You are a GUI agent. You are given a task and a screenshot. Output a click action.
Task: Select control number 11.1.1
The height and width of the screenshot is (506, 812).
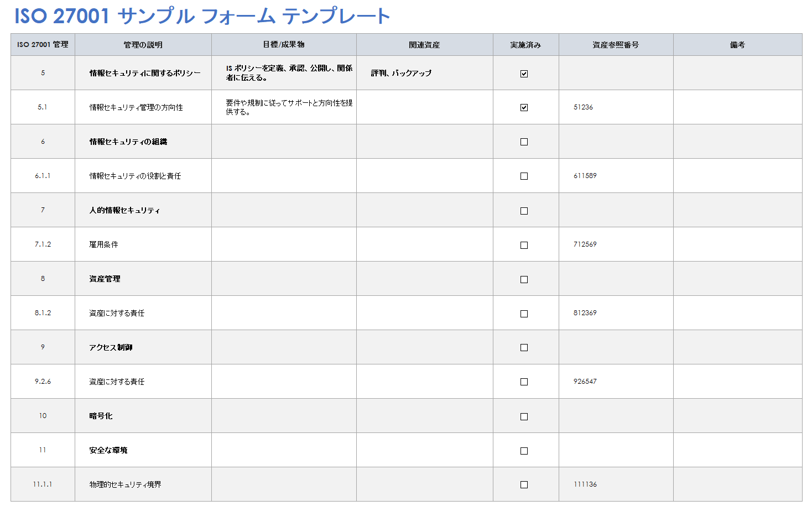point(43,484)
